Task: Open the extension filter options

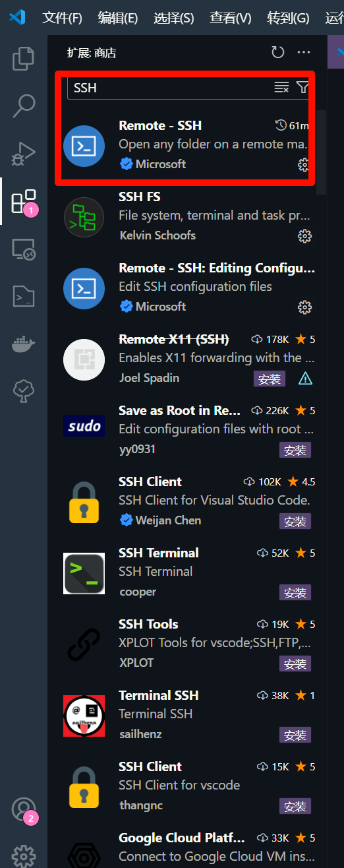Action: (x=302, y=88)
